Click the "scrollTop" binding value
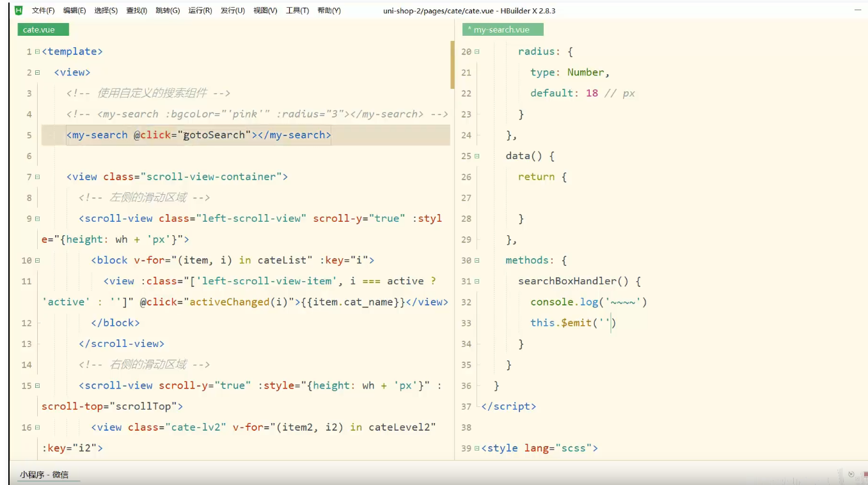This screenshot has width=868, height=485. tap(144, 406)
